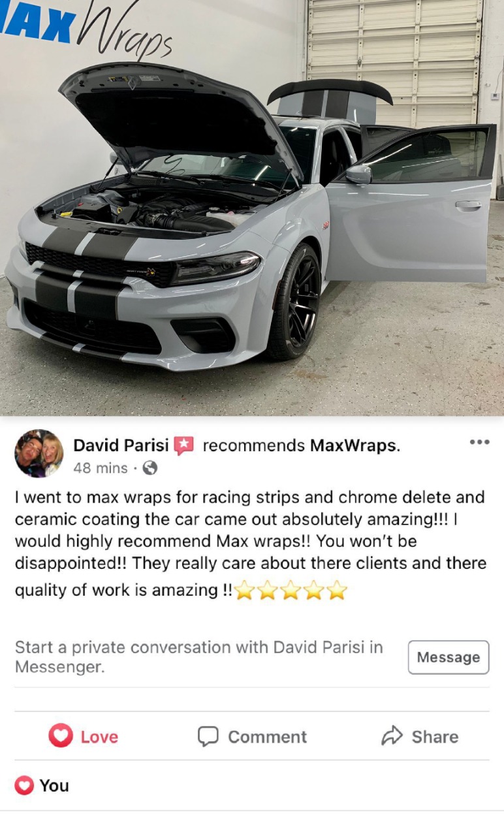Click the globe public audience icon
This screenshot has height=836, width=504.
[150, 468]
